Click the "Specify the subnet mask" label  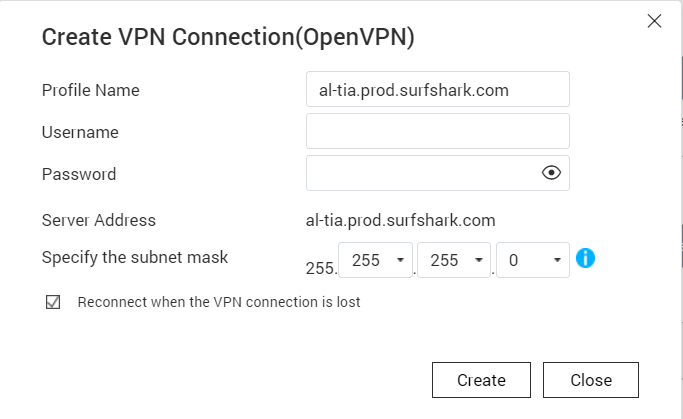pyautogui.click(x=135, y=257)
